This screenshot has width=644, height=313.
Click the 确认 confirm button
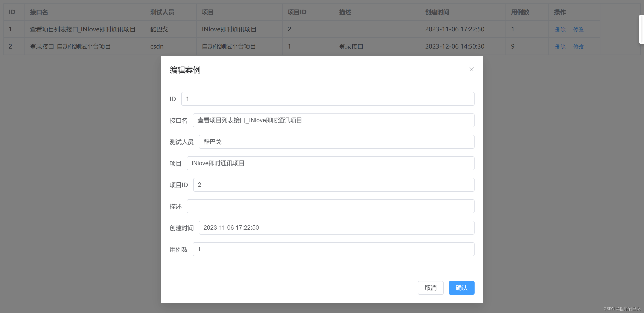[461, 288]
